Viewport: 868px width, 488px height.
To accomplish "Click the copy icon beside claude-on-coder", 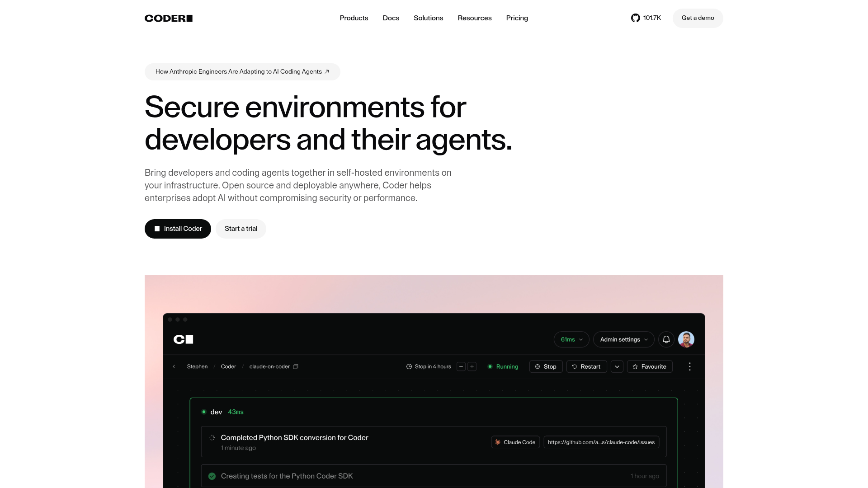I will [296, 366].
